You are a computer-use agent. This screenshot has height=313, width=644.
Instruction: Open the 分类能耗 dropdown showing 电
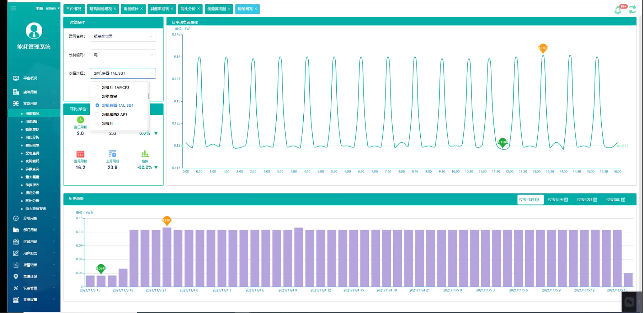(x=123, y=55)
